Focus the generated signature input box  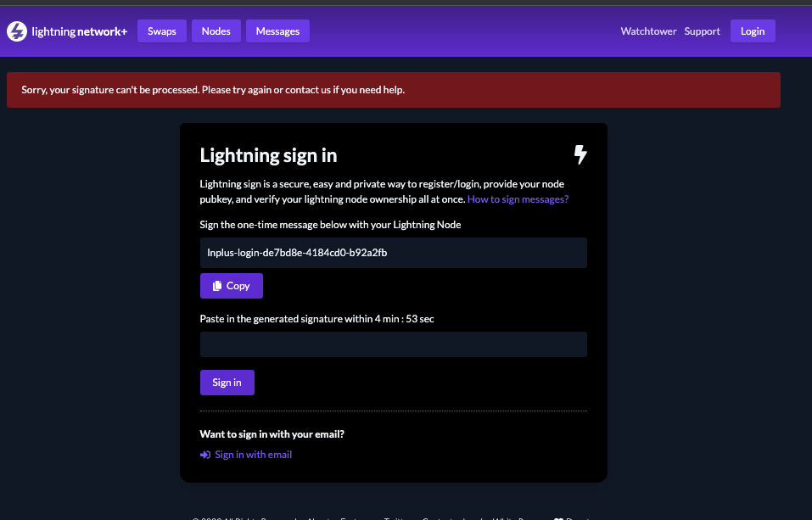click(393, 344)
